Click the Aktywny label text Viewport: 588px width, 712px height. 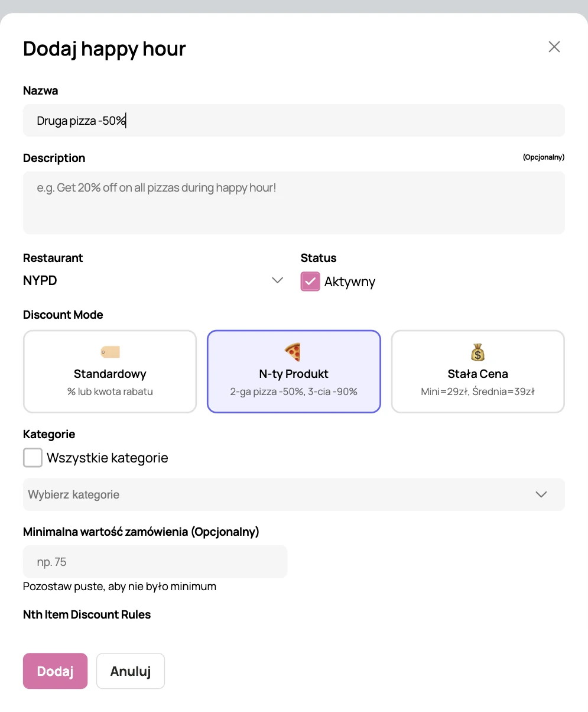[350, 282]
